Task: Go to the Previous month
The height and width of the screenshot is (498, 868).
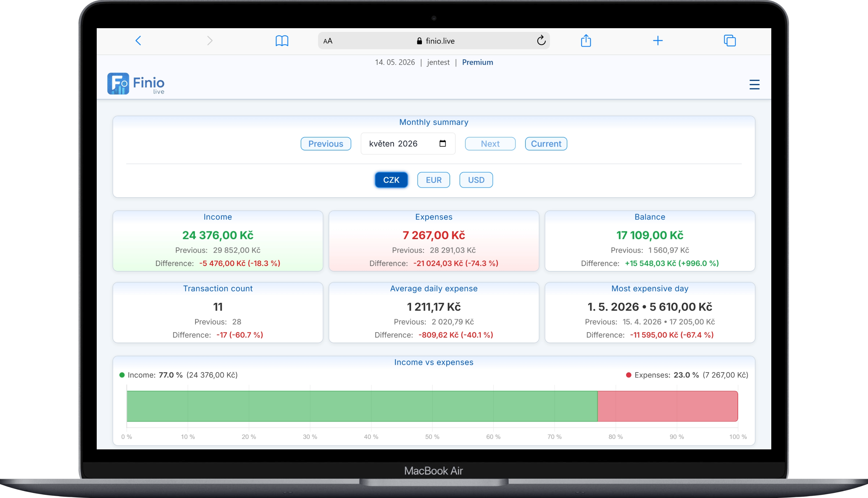Action: pos(325,144)
